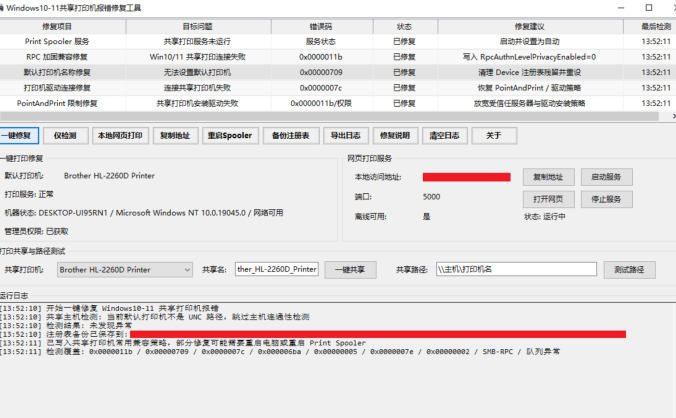Click the 一键修复 button
This screenshot has width=676, height=418.
pos(19,136)
